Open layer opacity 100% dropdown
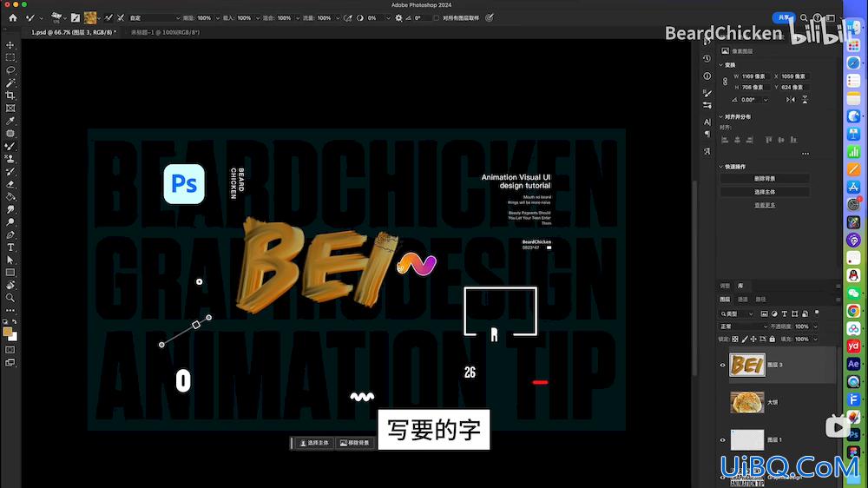Screen dimensions: 868x488 [x=815, y=326]
